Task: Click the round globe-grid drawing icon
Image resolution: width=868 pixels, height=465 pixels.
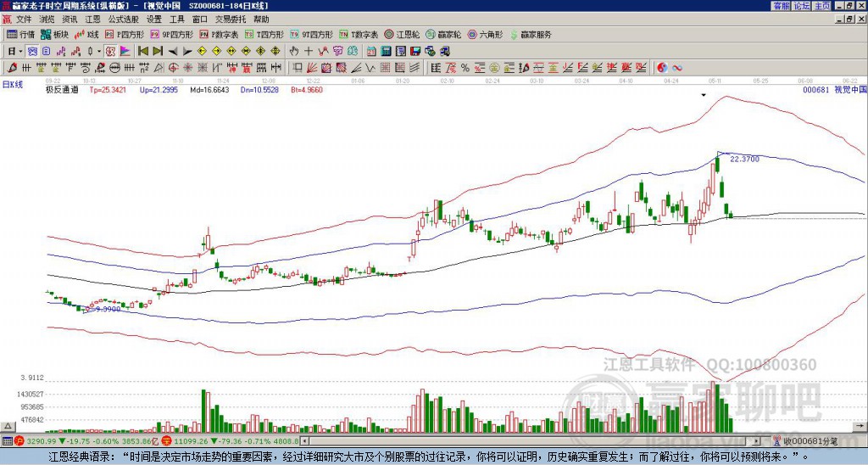Action: click(114, 68)
